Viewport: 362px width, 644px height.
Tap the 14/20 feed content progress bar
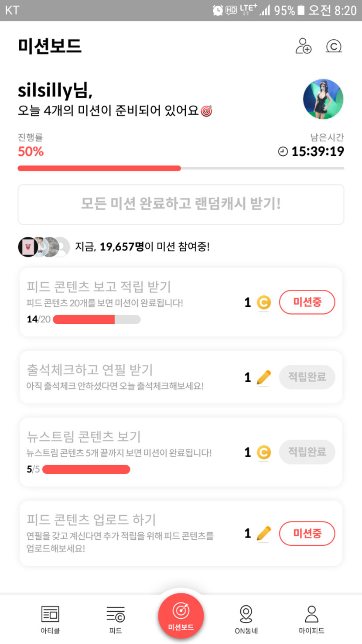[96, 319]
